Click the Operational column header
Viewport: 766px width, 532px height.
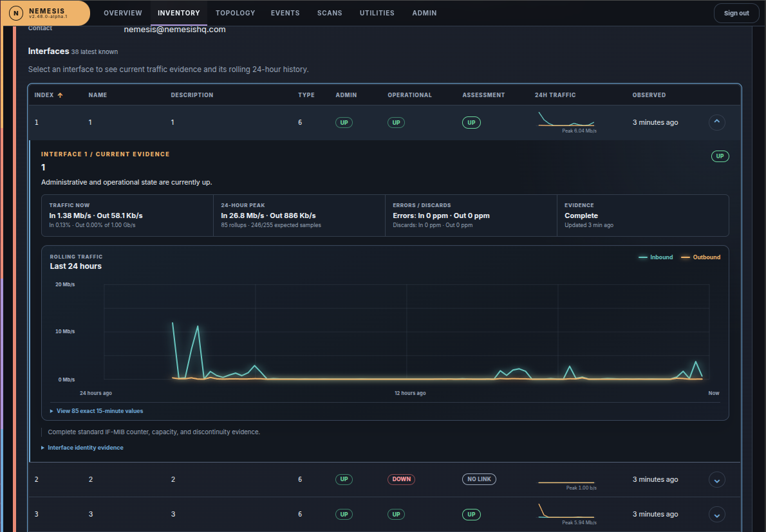[x=409, y=95]
